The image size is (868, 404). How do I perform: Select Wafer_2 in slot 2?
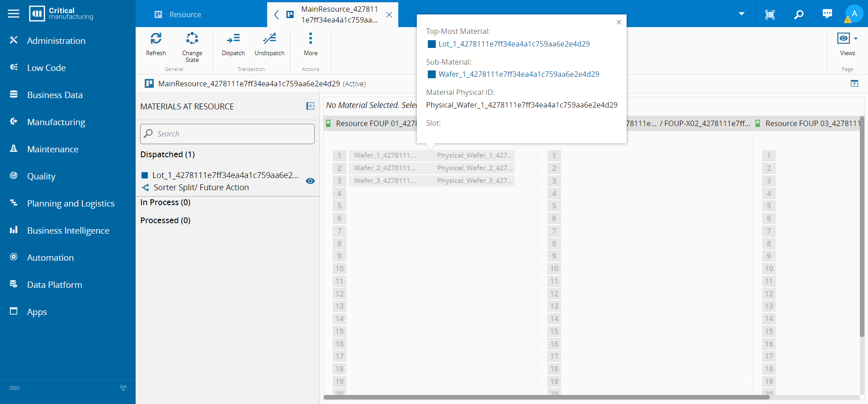tap(385, 168)
